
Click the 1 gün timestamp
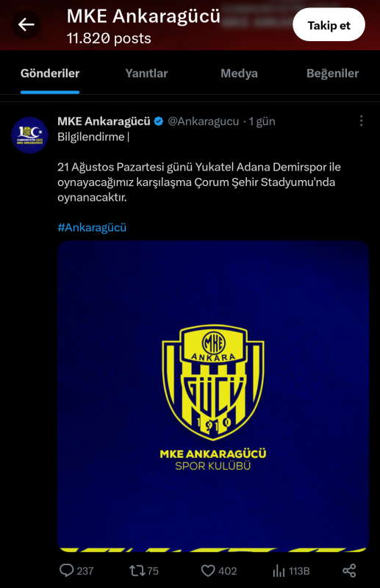coord(262,121)
